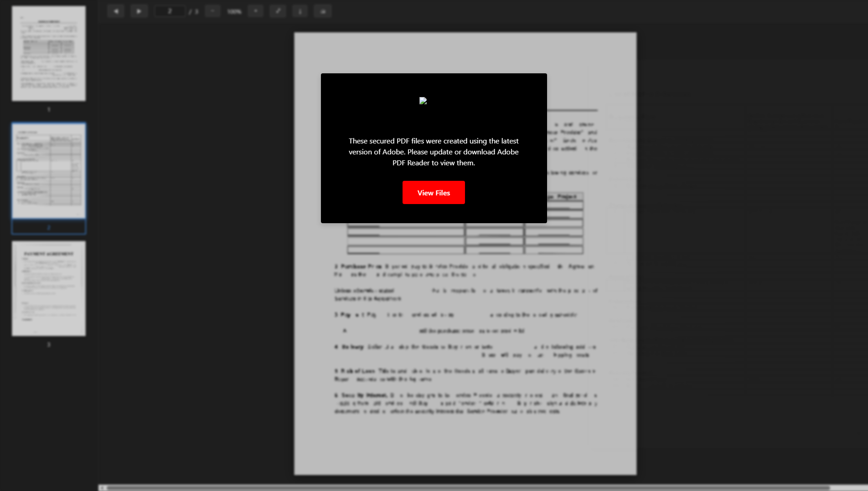Click the page number input field
This screenshot has height=491, width=868.
[170, 11]
